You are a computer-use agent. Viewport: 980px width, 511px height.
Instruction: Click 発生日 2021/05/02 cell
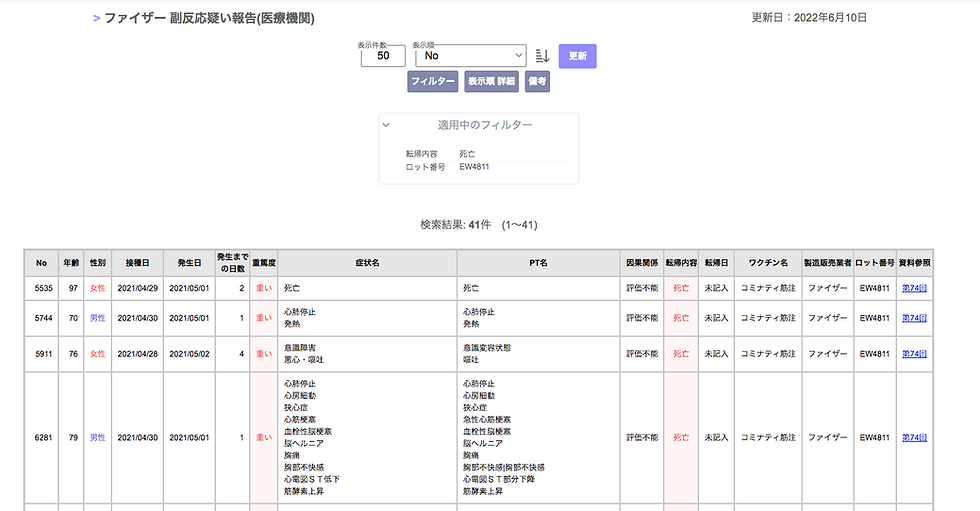coord(189,354)
